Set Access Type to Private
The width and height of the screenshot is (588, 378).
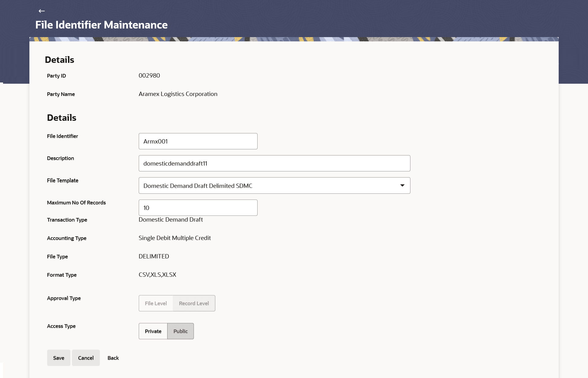pyautogui.click(x=153, y=331)
